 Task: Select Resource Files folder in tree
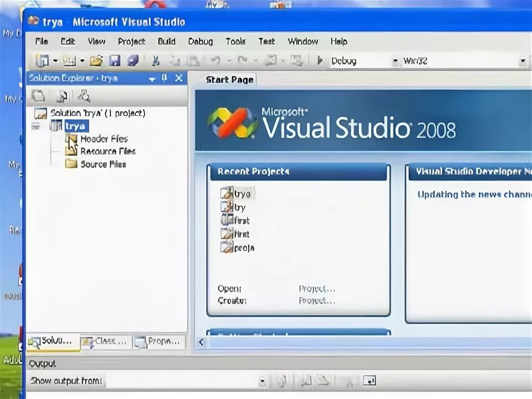coord(100,151)
